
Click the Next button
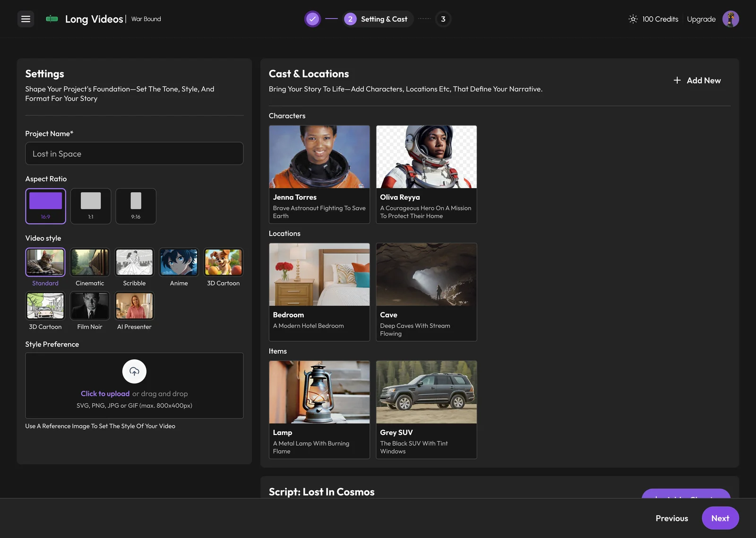tap(720, 518)
